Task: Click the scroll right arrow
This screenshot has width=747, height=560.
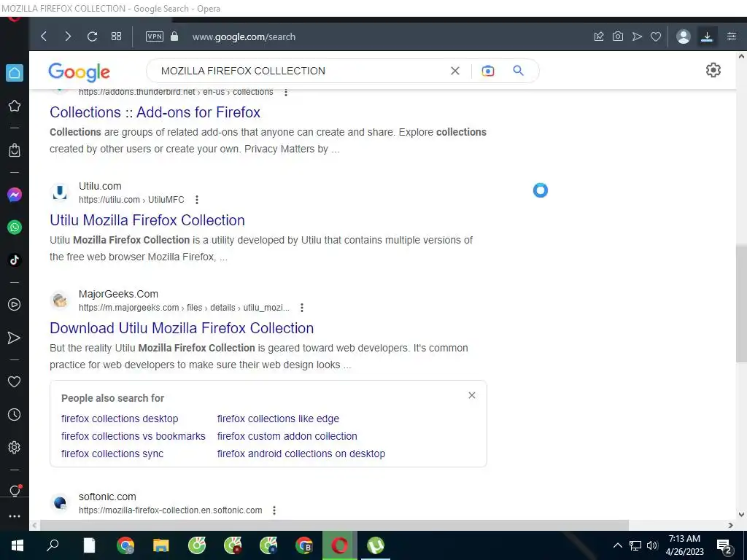Action: (731, 525)
